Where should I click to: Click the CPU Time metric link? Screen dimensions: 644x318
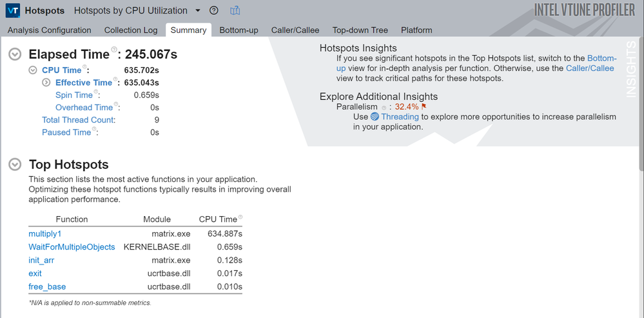pyautogui.click(x=62, y=70)
